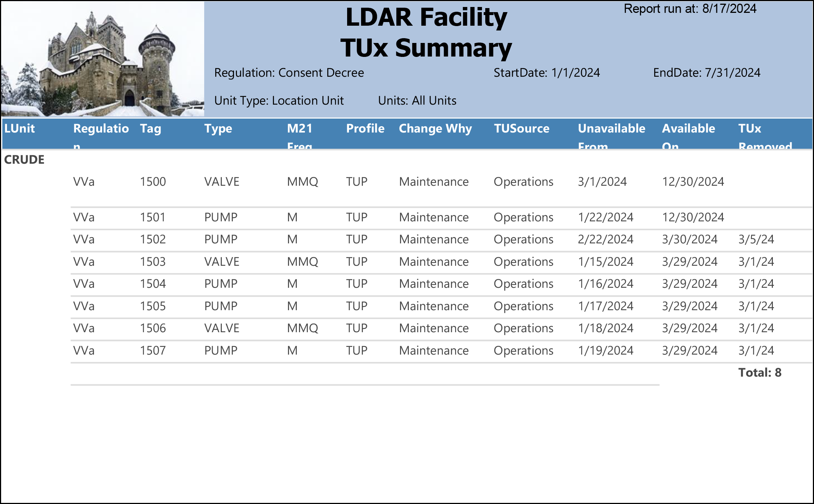Click PUMP type in row 1507
This screenshot has width=814, height=504.
pyautogui.click(x=221, y=351)
